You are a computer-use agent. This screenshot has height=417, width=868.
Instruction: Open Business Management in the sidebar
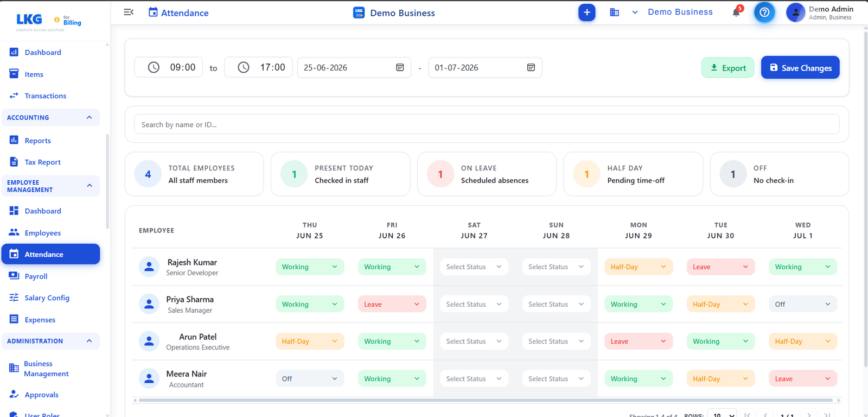[x=46, y=369]
